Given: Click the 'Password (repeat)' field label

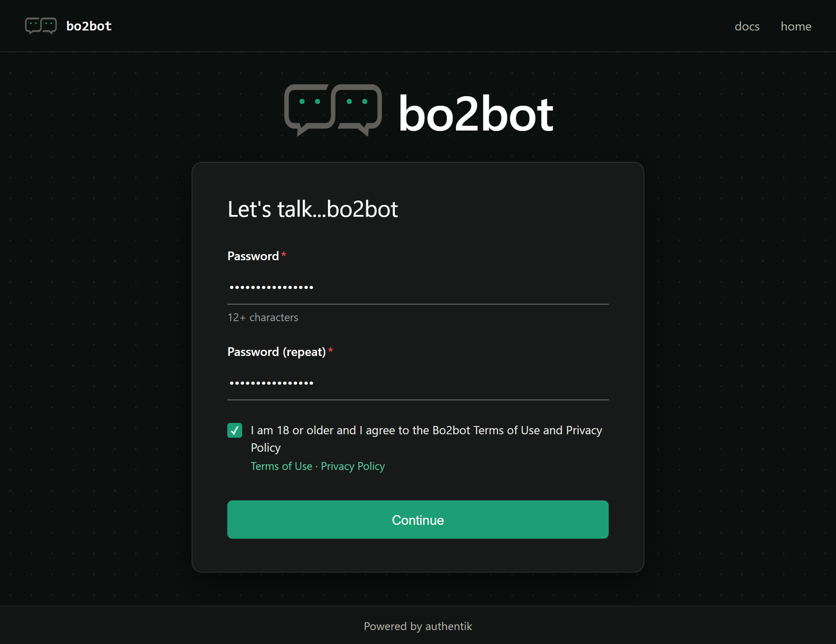Looking at the screenshot, I should click(276, 352).
